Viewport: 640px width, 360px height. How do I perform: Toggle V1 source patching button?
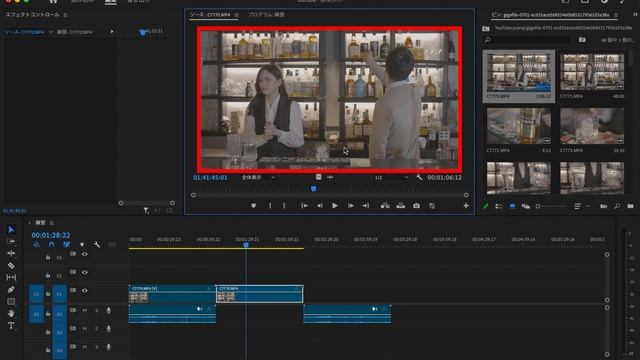(36, 294)
